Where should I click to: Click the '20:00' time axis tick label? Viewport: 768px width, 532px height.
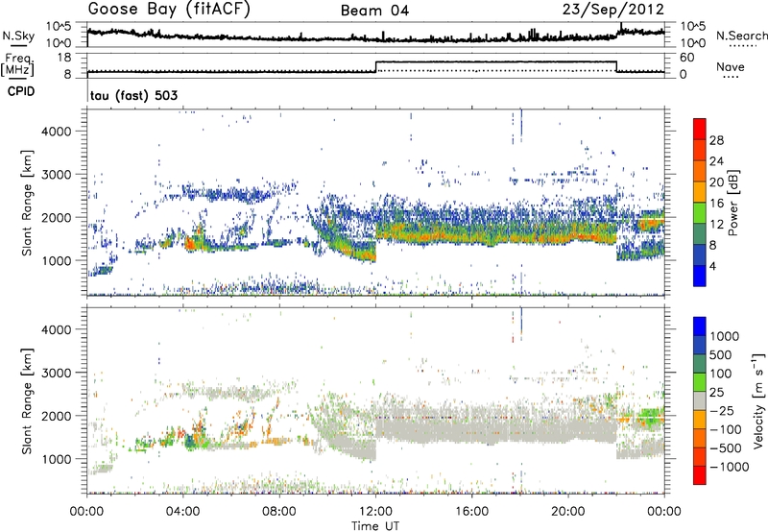(568, 512)
